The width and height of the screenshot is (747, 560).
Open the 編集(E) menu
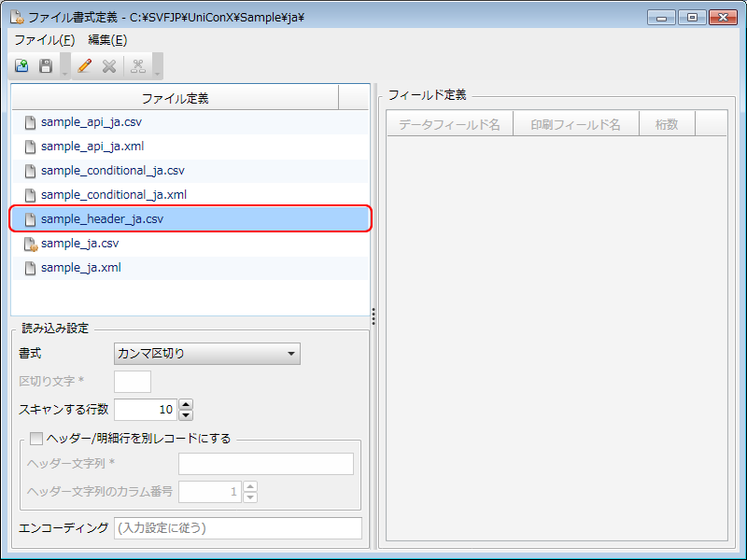[x=107, y=40]
